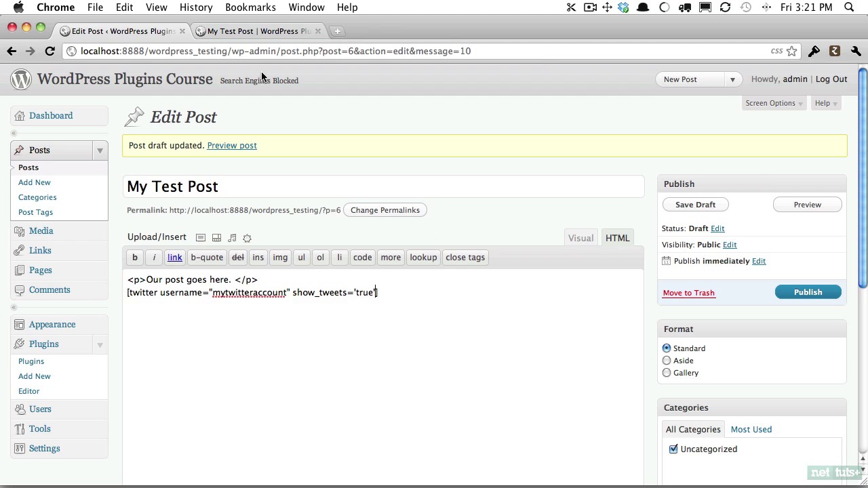Click the Preview button
The width and height of the screenshot is (868, 488).
pyautogui.click(x=807, y=205)
